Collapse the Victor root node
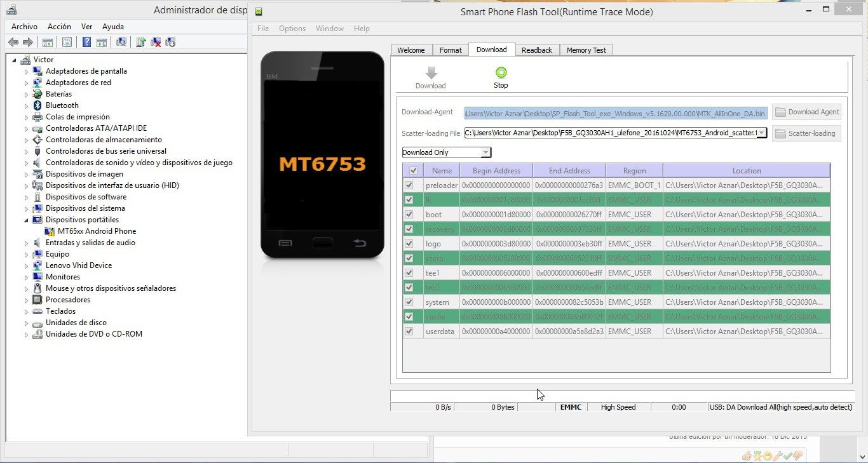The width and height of the screenshot is (868, 463). point(15,60)
